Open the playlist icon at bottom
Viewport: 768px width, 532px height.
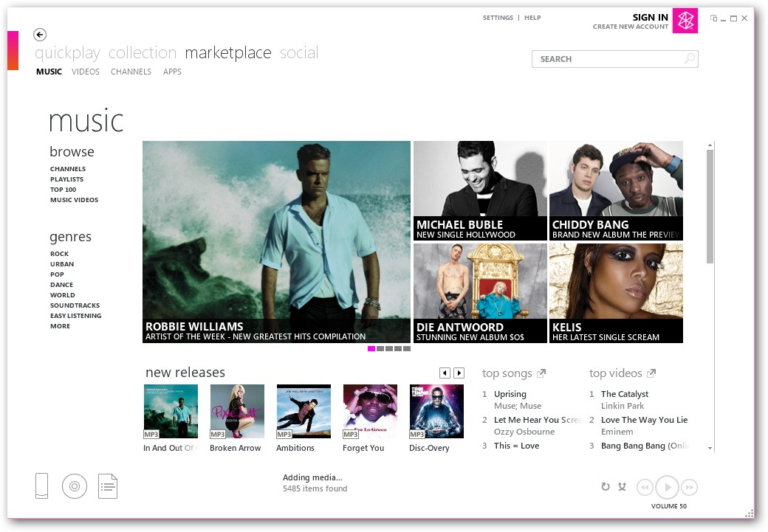pos(108,486)
